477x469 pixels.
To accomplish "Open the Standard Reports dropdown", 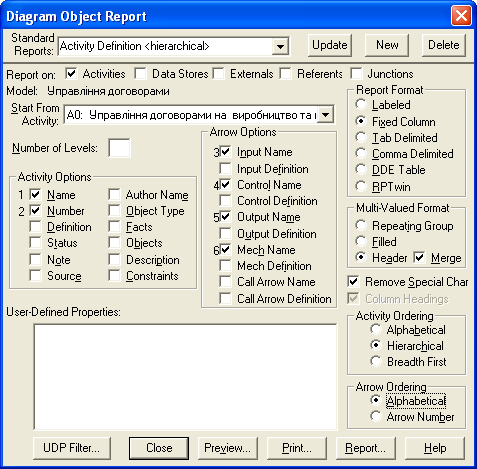I will (x=280, y=46).
